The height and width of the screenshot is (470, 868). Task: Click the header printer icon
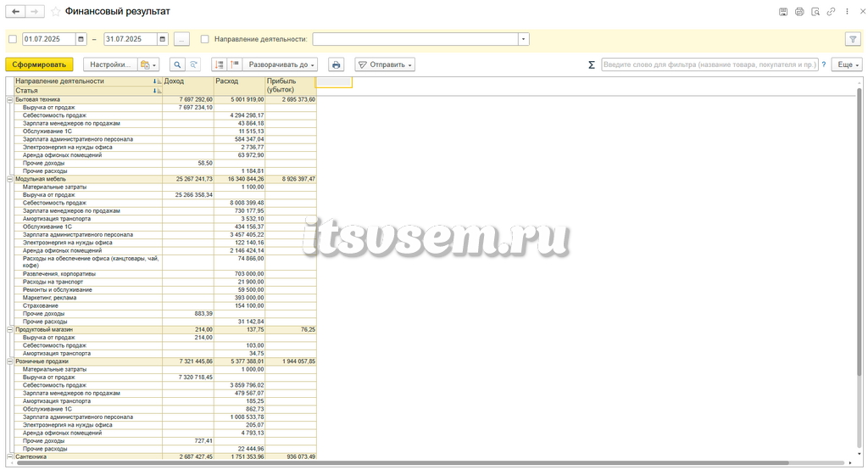click(799, 12)
